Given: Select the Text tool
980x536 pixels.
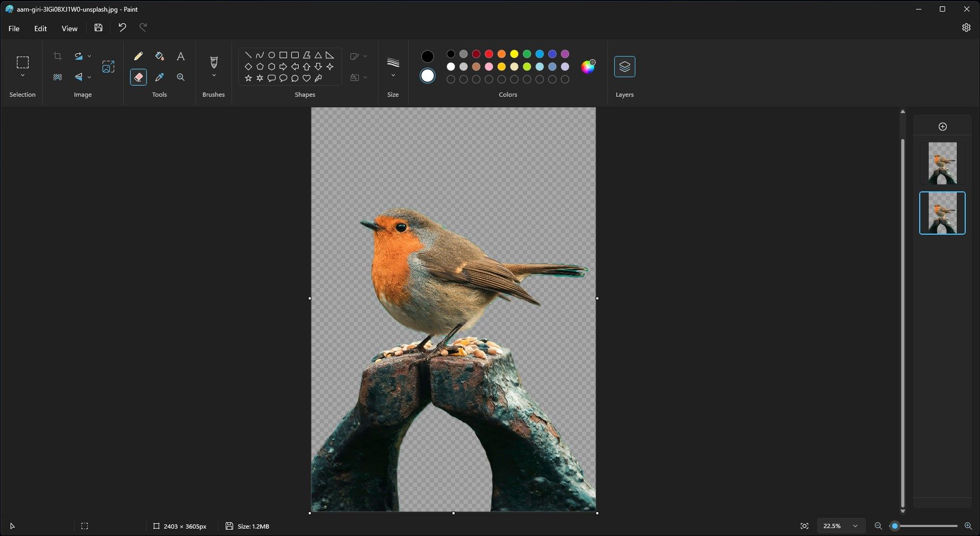Looking at the screenshot, I should pyautogui.click(x=180, y=56).
